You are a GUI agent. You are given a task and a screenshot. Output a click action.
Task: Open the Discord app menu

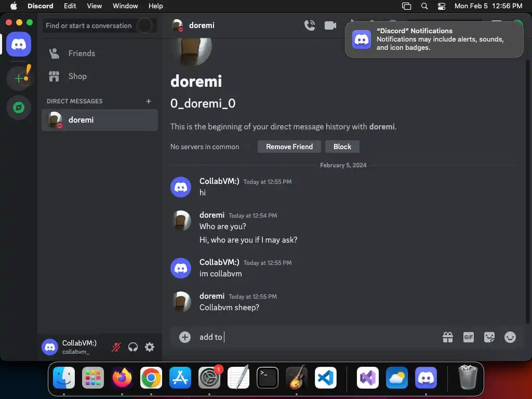click(x=41, y=6)
